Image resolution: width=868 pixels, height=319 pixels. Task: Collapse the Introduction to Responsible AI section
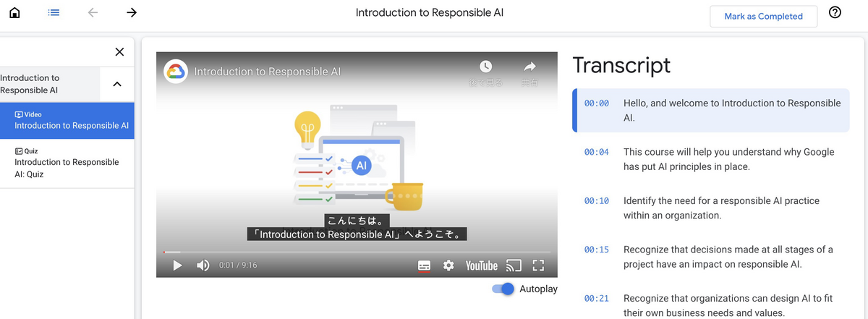pyautogui.click(x=117, y=84)
